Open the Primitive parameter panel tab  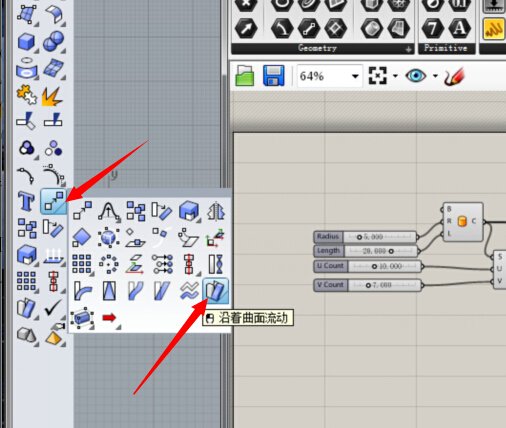click(445, 48)
